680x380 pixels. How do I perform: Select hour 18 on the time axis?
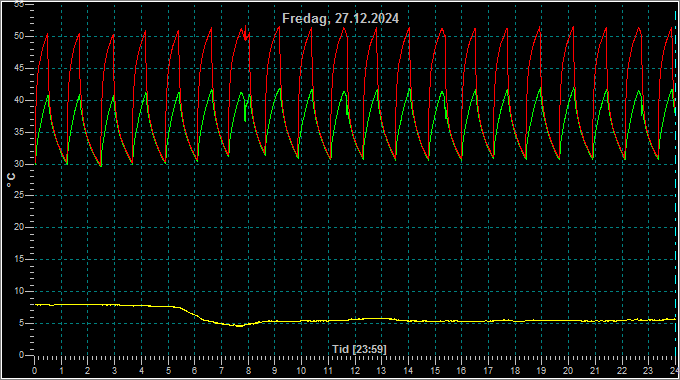[515, 371]
